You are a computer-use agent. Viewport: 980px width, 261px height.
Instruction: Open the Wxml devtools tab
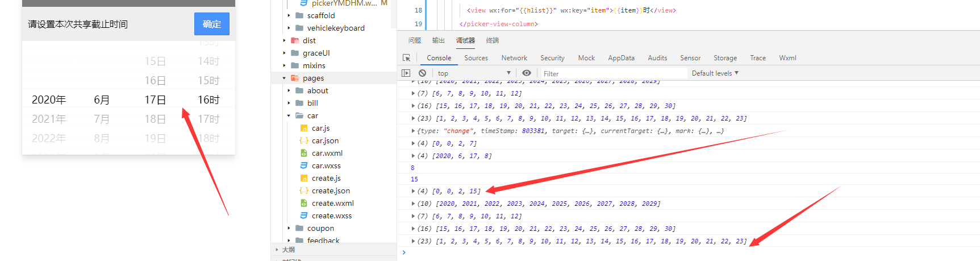coord(787,58)
